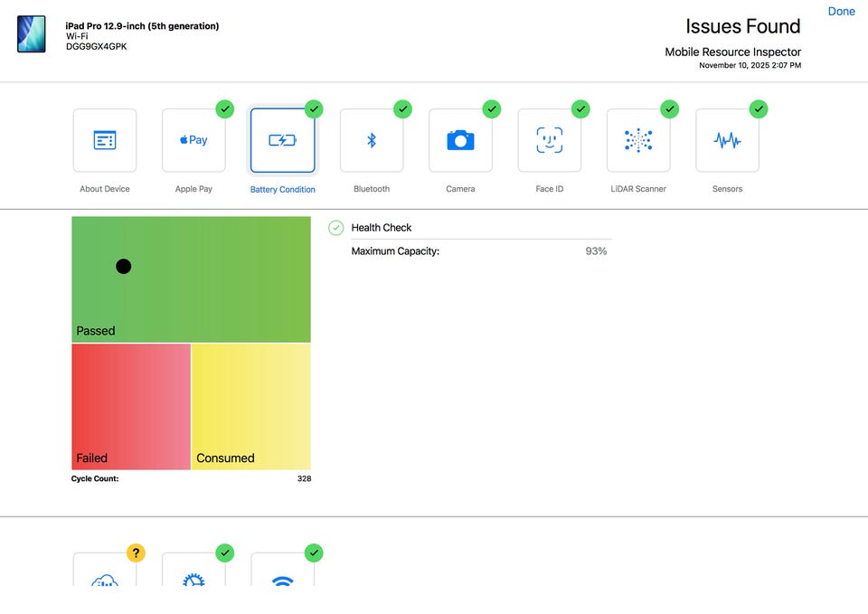This screenshot has width=868, height=614.
Task: Open the Bluetooth diagnostic tile
Action: (x=372, y=141)
